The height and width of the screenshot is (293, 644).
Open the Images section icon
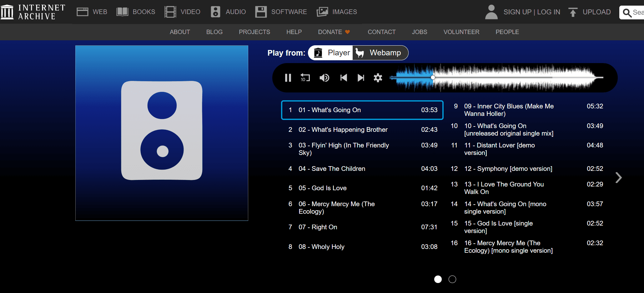322,12
